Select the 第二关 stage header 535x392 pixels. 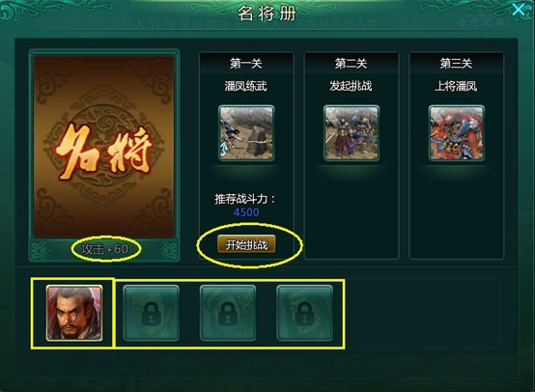click(352, 64)
